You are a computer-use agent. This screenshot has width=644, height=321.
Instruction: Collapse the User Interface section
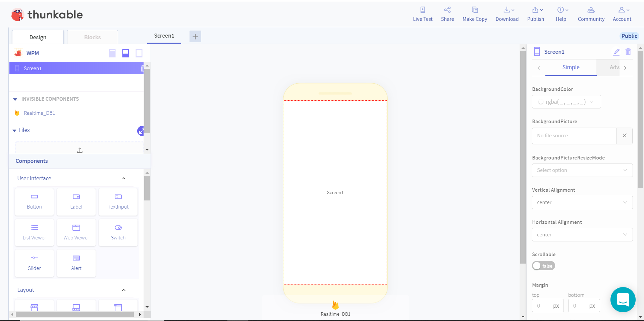pyautogui.click(x=124, y=178)
